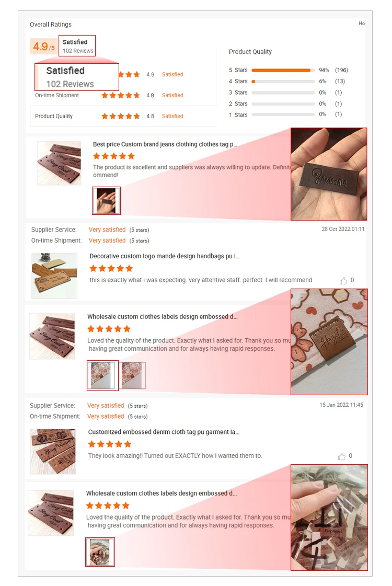
Task: Click the wooden tags handbags product image
Action: pos(54,276)
